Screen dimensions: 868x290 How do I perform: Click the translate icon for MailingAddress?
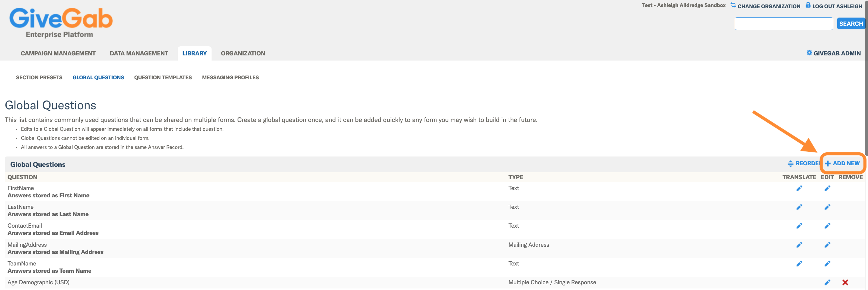(x=799, y=245)
